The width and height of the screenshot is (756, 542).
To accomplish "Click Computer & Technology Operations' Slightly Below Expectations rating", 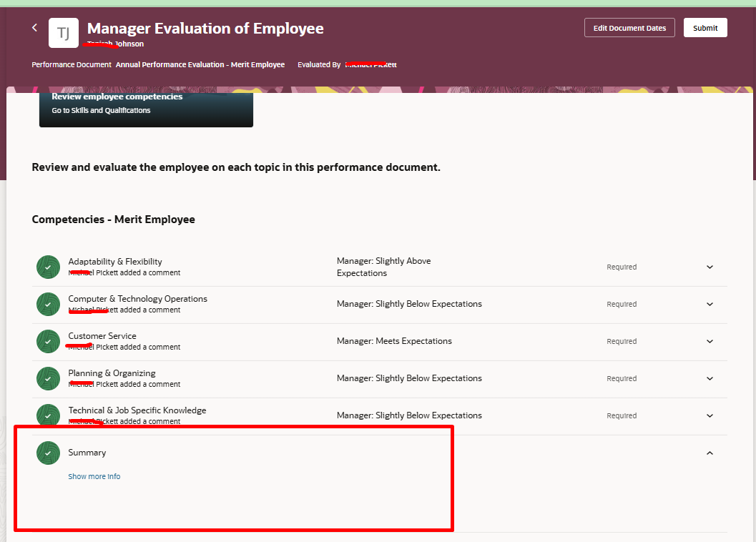I will 409,304.
